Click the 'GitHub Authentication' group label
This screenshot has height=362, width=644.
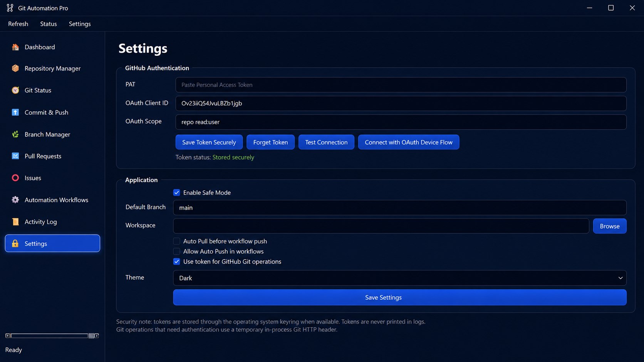point(157,68)
